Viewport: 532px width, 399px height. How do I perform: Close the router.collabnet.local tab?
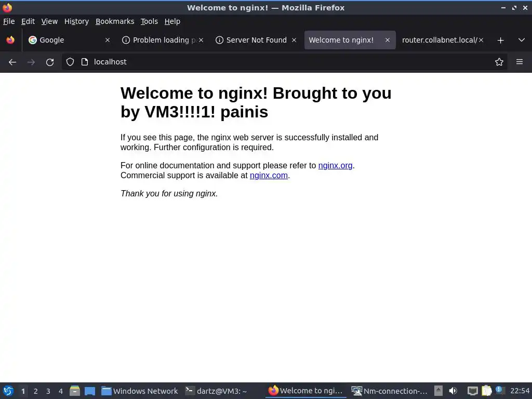(481, 40)
